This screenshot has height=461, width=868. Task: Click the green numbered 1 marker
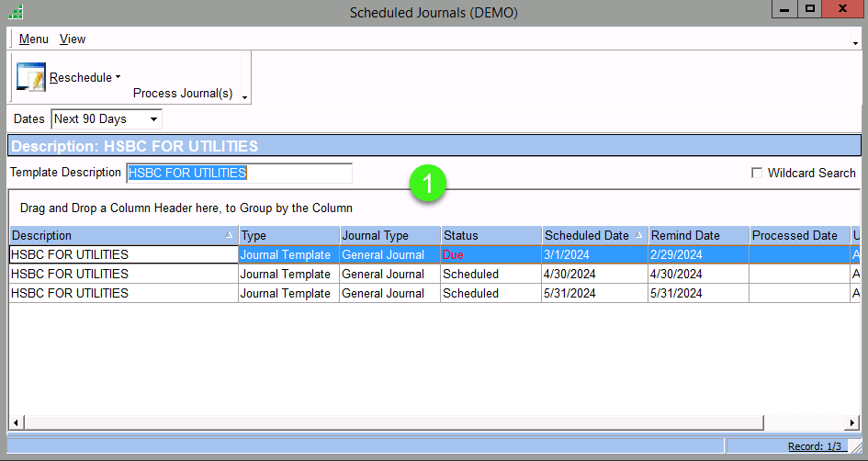(428, 183)
